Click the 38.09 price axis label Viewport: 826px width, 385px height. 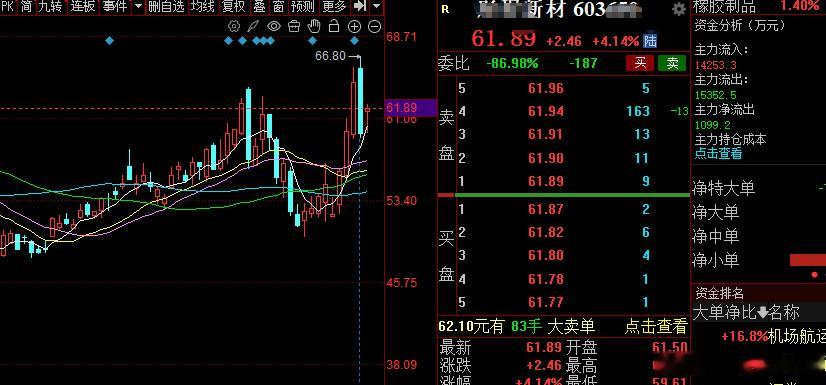(401, 364)
